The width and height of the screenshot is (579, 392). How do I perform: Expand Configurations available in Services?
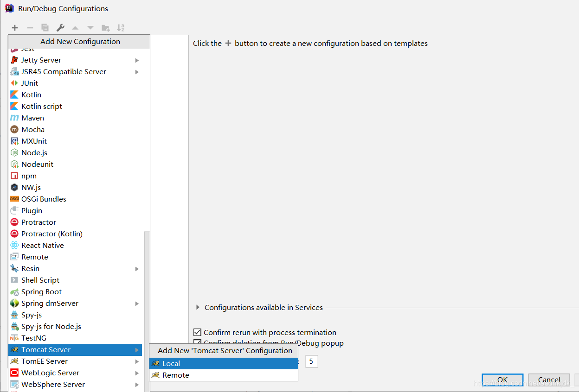(x=198, y=307)
